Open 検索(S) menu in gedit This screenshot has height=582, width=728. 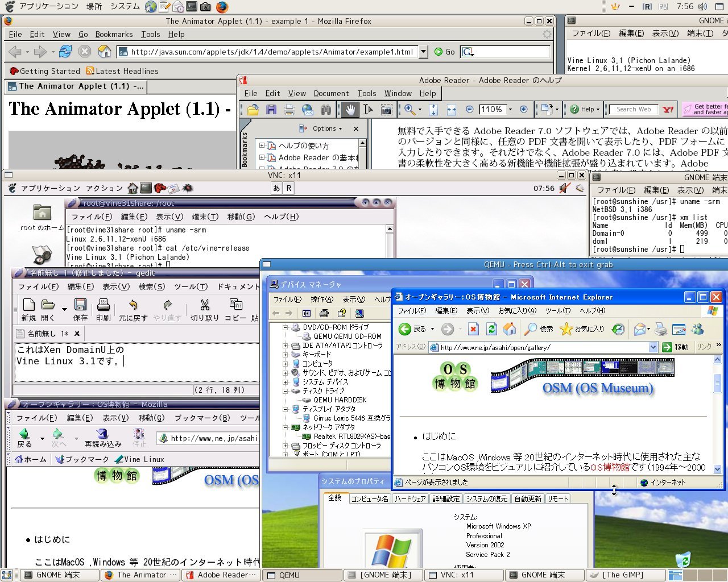point(152,286)
